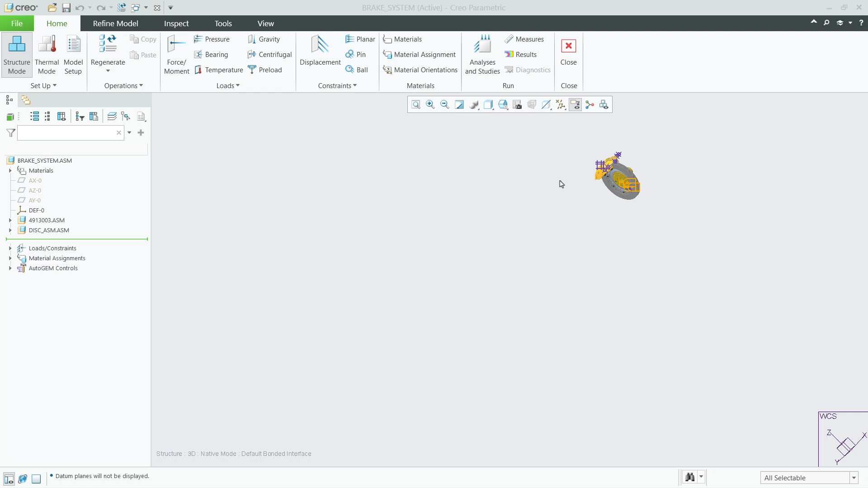Open the Refine Model tab
This screenshot has height=488, width=868.
(x=115, y=23)
